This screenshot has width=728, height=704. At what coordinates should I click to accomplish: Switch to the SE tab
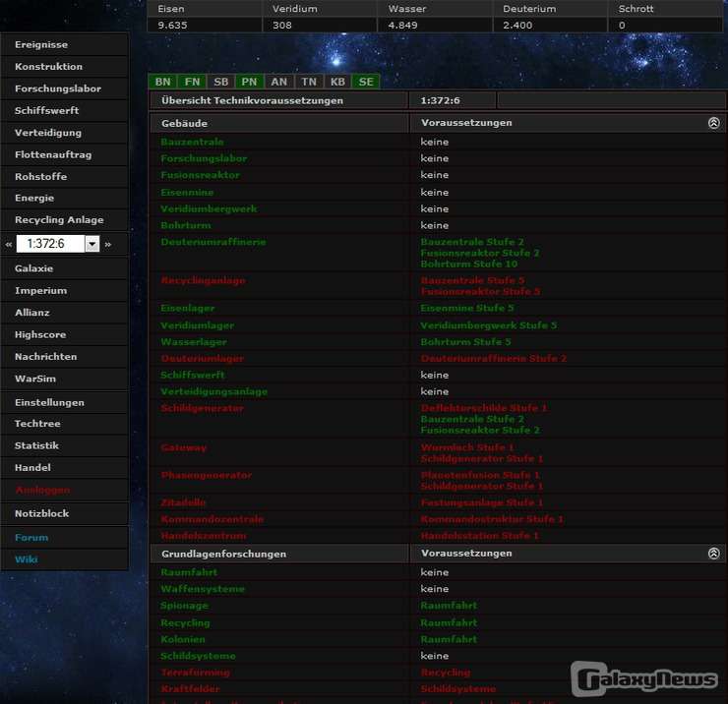pyautogui.click(x=366, y=82)
